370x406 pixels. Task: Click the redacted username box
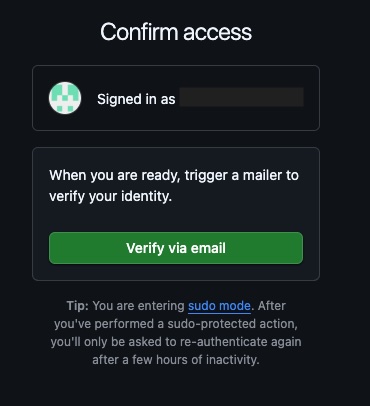241,97
